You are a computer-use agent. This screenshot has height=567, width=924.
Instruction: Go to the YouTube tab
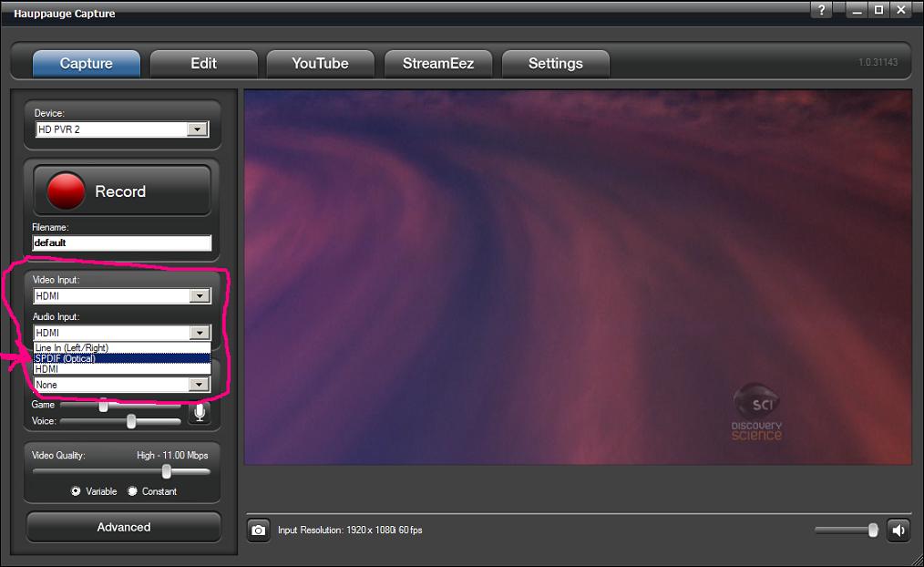(x=321, y=64)
